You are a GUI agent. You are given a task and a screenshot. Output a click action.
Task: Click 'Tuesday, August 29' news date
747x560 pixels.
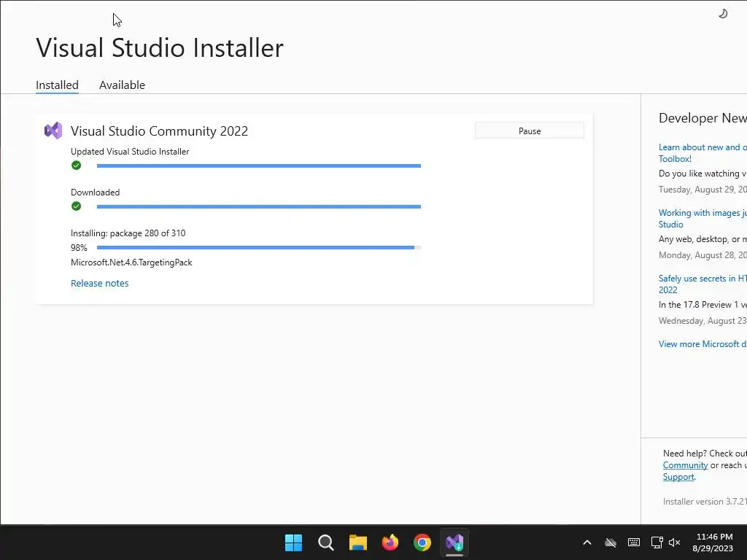[703, 190]
